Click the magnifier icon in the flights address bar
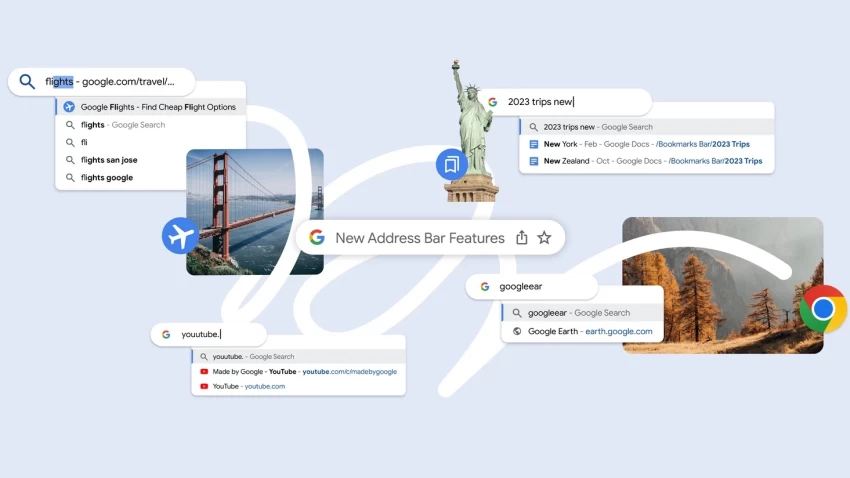Image resolution: width=850 pixels, height=478 pixels. (x=27, y=82)
